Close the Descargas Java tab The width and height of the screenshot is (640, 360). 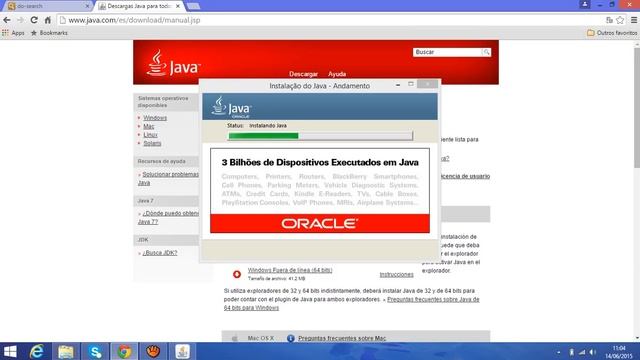pos(178,6)
